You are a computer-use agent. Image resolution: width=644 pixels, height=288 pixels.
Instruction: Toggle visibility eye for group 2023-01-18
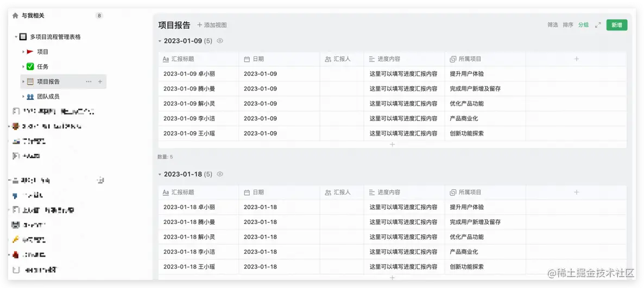click(220, 174)
